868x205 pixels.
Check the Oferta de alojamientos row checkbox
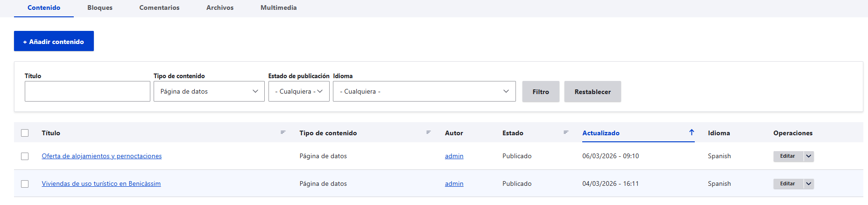coord(25,156)
